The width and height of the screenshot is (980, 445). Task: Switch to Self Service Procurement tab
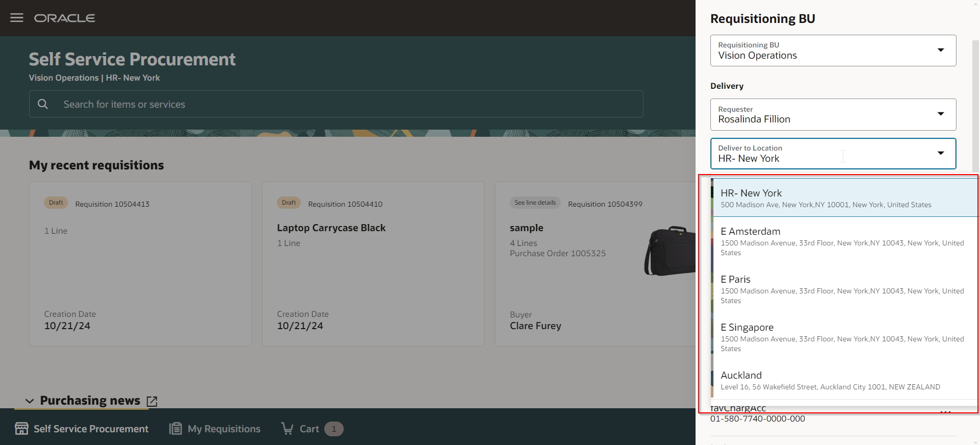click(x=82, y=429)
